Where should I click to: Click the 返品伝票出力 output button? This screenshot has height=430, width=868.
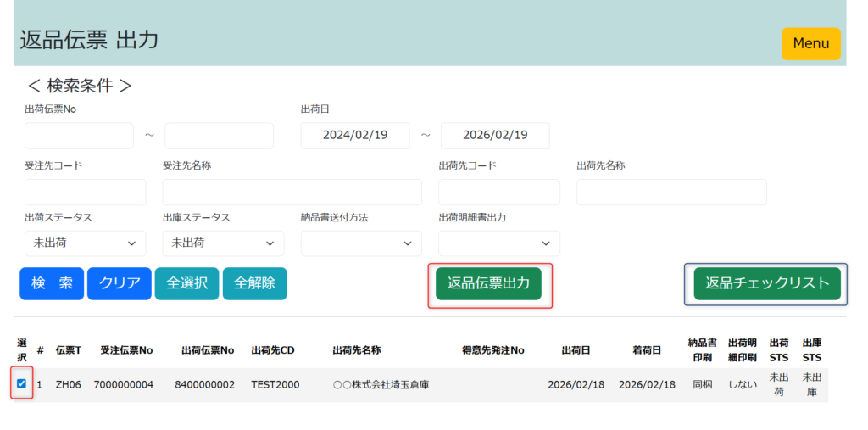pos(488,283)
